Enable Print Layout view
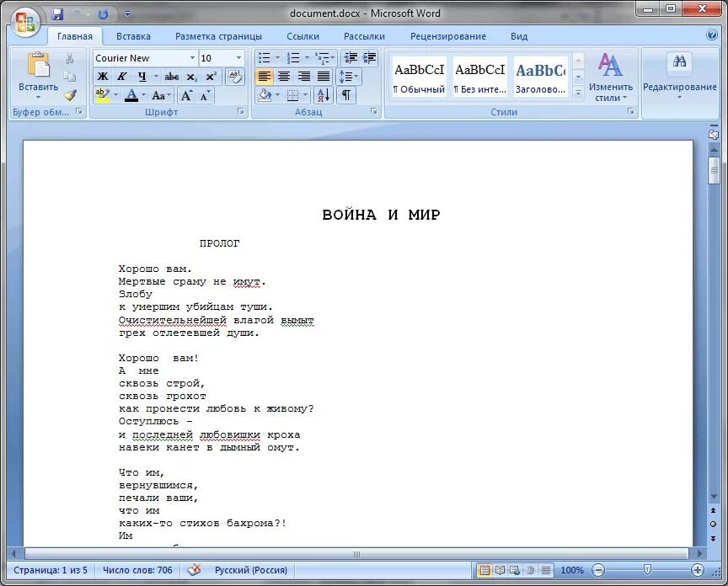Screen dimensions: 728x586 coord(484,570)
